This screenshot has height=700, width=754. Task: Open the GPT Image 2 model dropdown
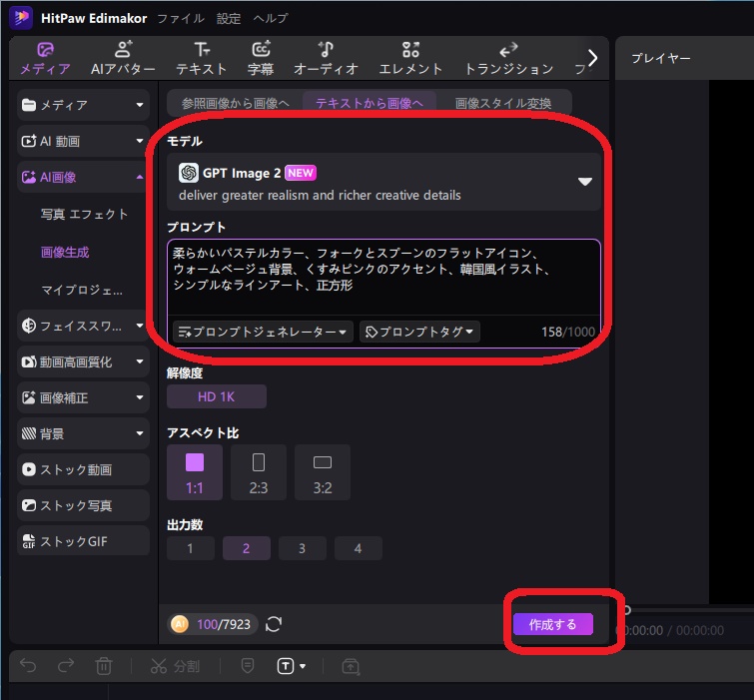383,182
